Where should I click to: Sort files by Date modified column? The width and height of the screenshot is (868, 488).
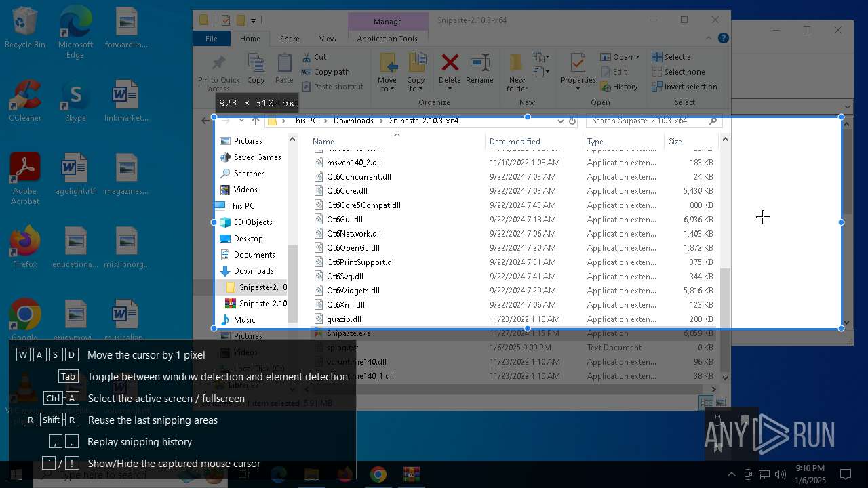534,141
